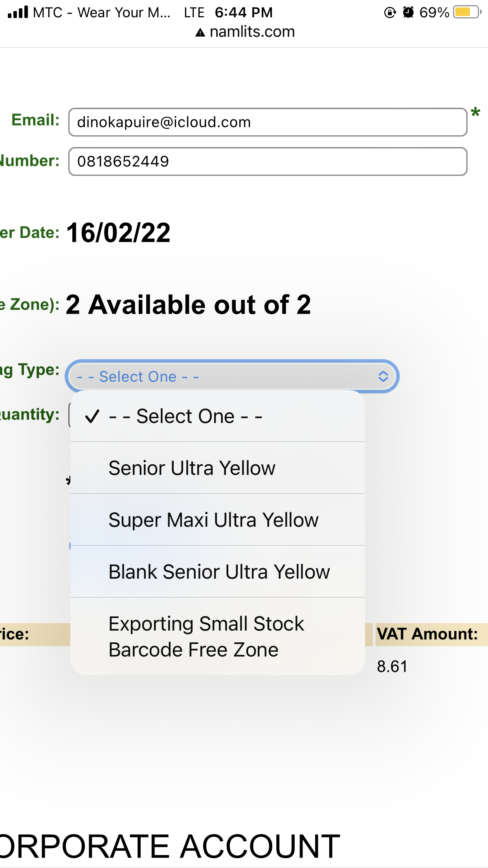Click the Email input field

click(x=268, y=122)
